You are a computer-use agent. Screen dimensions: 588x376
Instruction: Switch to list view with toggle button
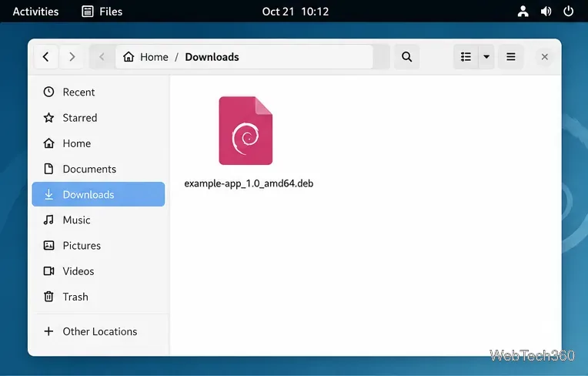pos(466,57)
